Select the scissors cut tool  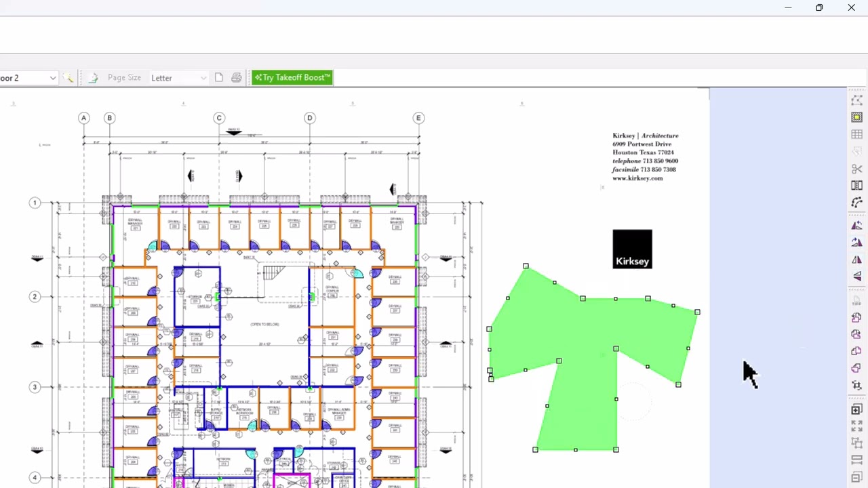[x=857, y=169]
